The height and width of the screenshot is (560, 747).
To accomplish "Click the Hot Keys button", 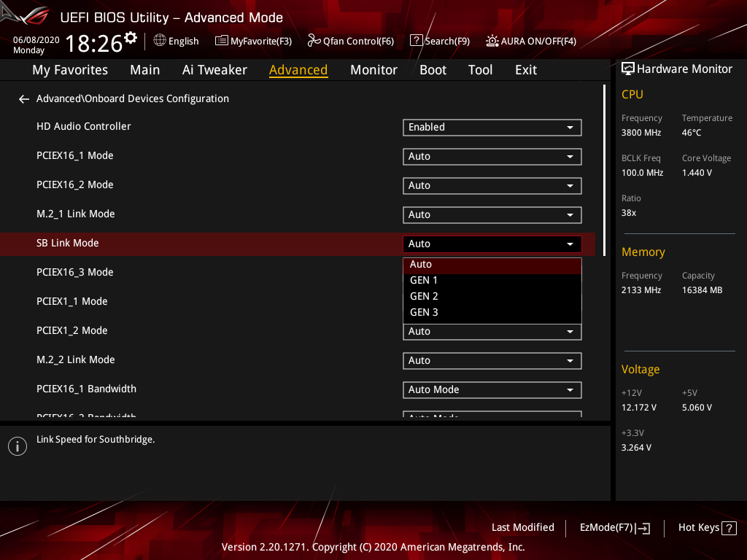I will [707, 528].
